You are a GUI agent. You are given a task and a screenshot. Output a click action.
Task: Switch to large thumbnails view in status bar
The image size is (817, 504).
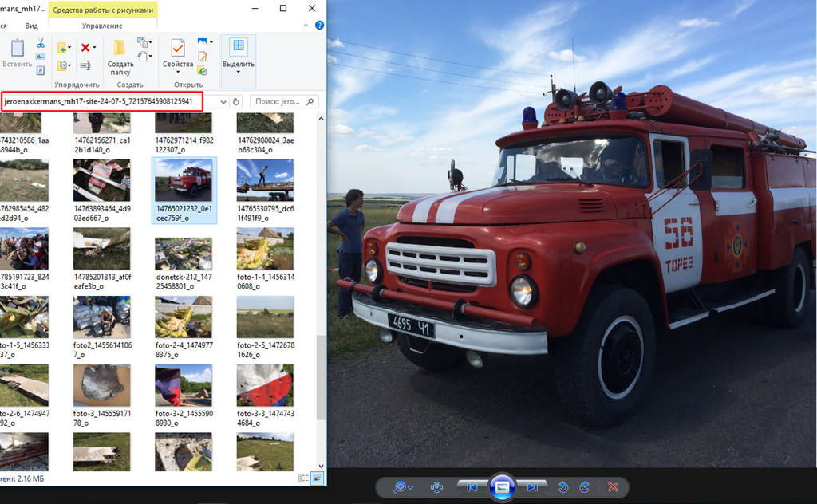[x=317, y=478]
